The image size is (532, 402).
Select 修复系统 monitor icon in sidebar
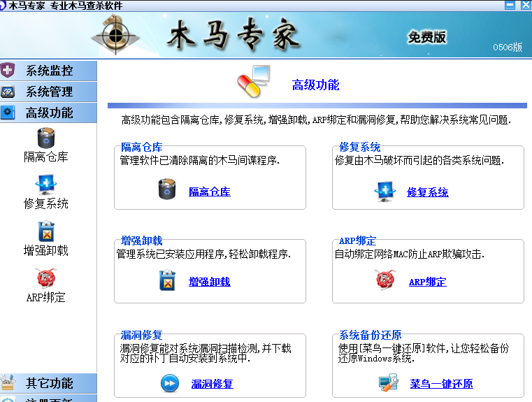[46, 185]
